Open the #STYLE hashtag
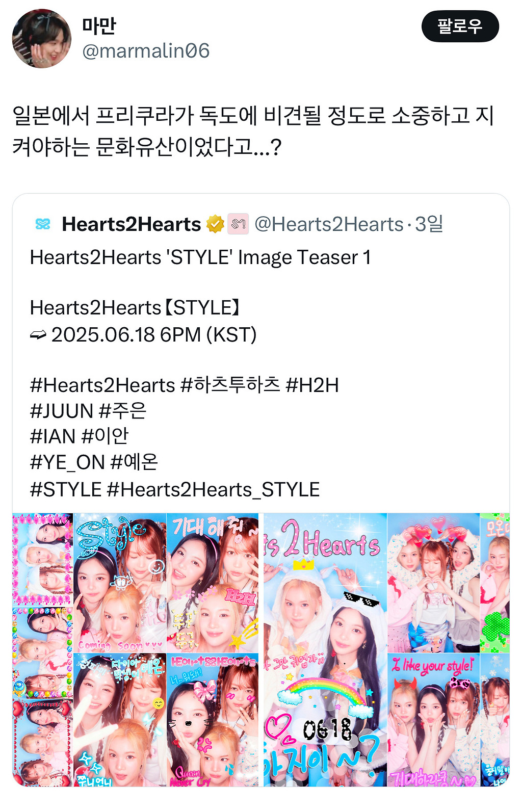 [66, 489]
